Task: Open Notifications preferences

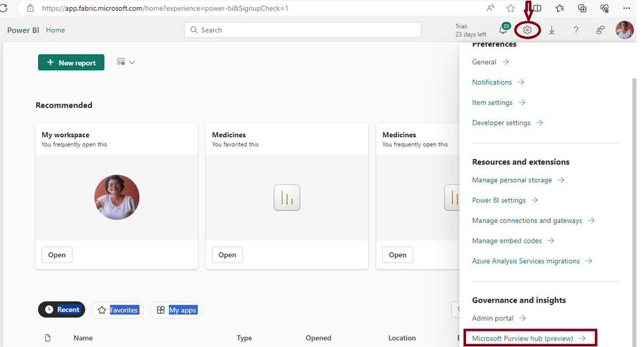Action: coord(498,82)
